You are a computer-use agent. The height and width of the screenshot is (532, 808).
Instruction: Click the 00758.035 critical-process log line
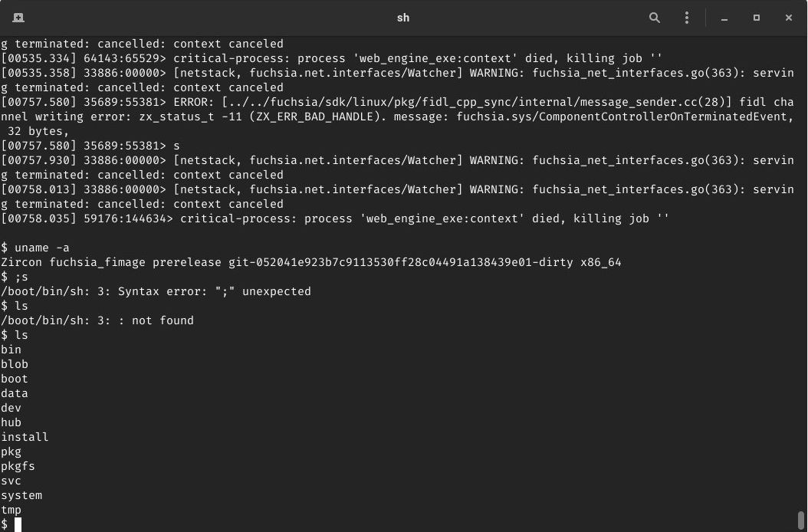335,218
